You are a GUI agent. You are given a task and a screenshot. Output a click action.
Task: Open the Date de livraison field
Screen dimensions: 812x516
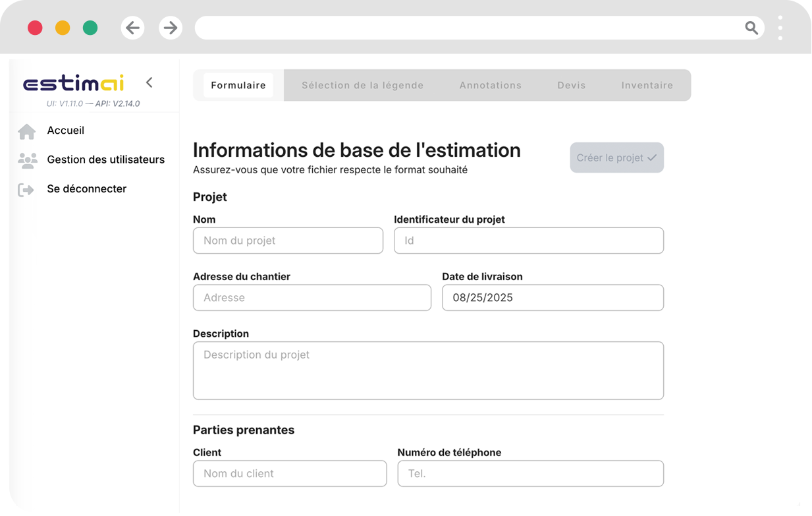click(553, 298)
